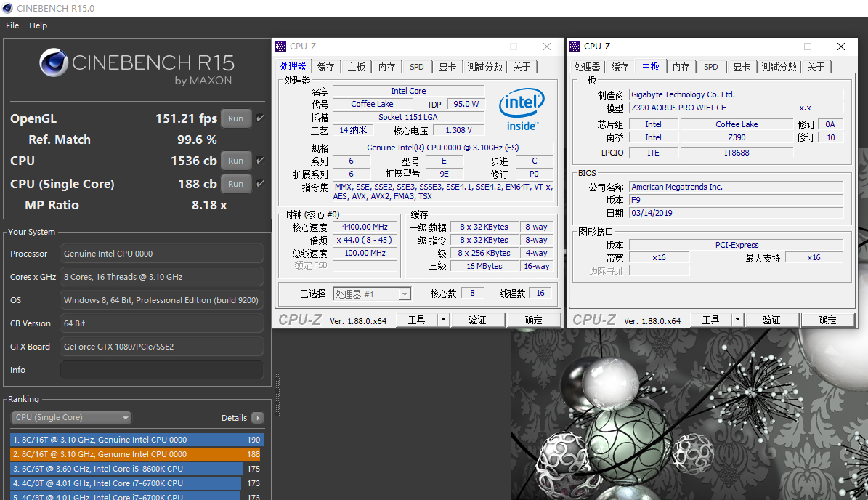Open the CPU (Single Core) ranking dropdown
868x500 pixels.
(x=71, y=418)
